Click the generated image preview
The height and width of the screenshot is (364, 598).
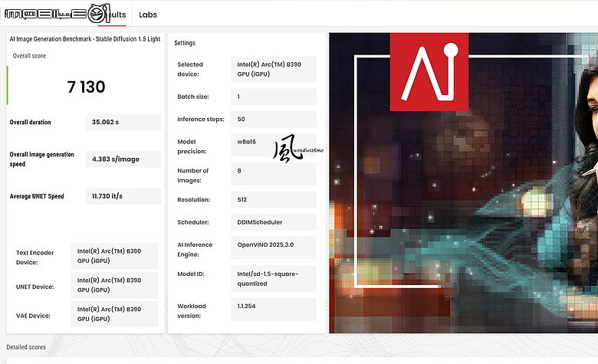[463, 183]
